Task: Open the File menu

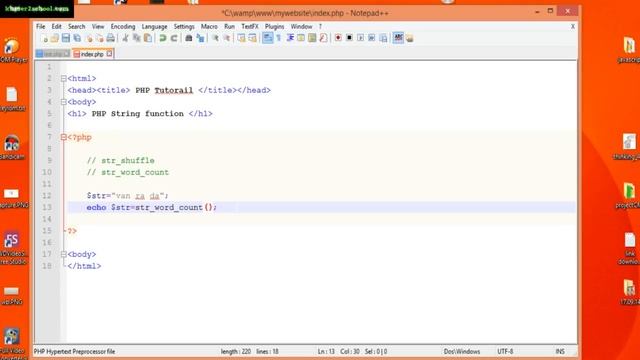Action: pyautogui.click(x=40, y=27)
